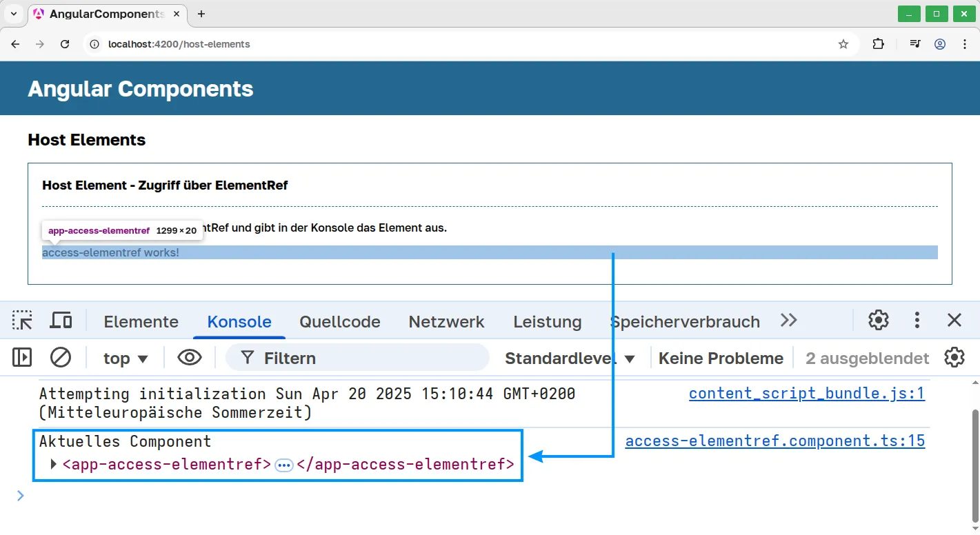Open site information icon in address bar
The height and width of the screenshot is (535, 980).
(95, 44)
